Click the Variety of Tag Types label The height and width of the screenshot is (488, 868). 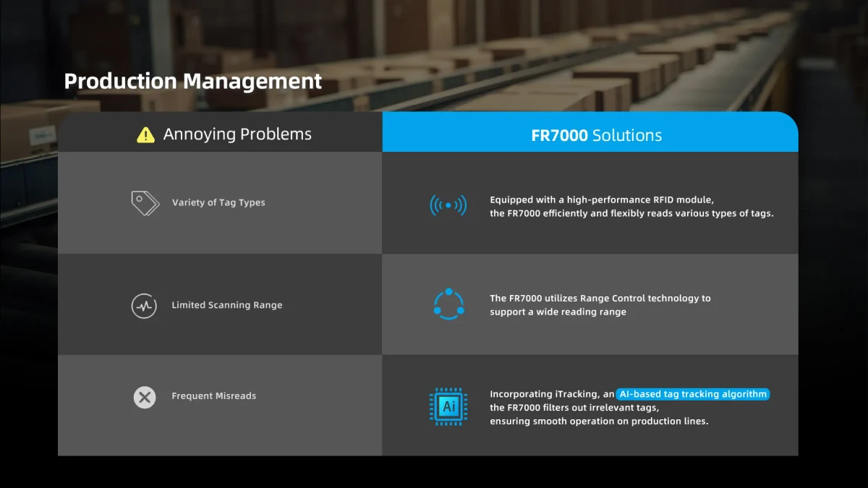(218, 202)
